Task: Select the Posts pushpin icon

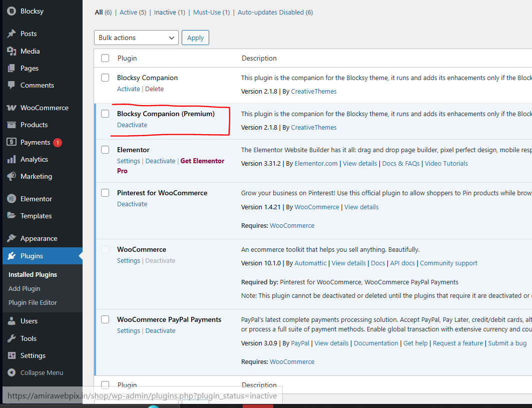Action: click(x=11, y=34)
